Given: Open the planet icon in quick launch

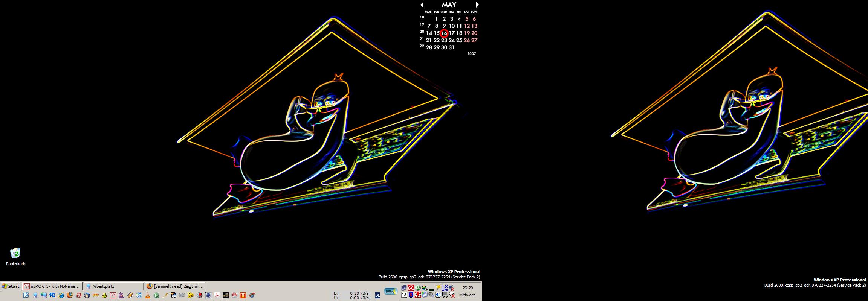Looking at the screenshot, I should click(x=225, y=295).
